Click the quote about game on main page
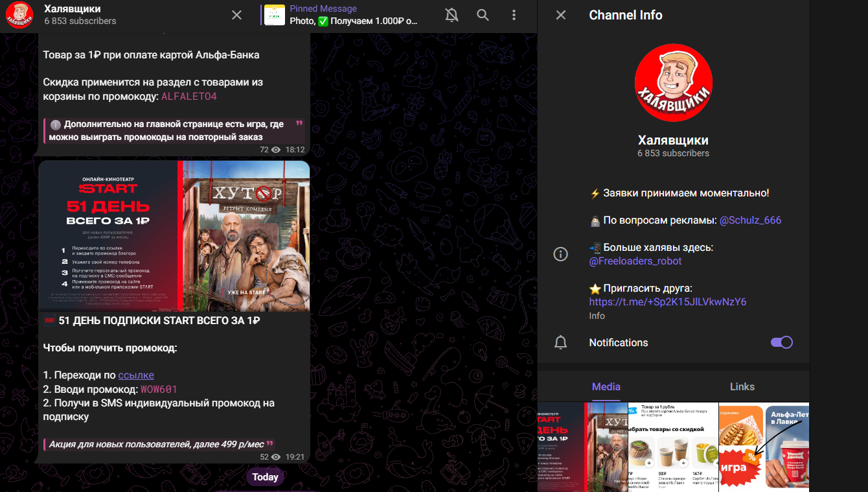Viewport: 868px width, 492px height. [x=174, y=130]
